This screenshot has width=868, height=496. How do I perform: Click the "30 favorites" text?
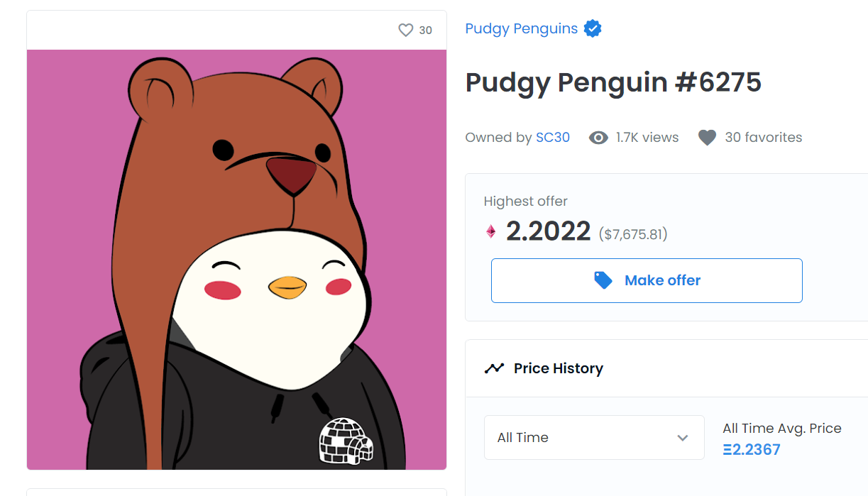tap(763, 138)
